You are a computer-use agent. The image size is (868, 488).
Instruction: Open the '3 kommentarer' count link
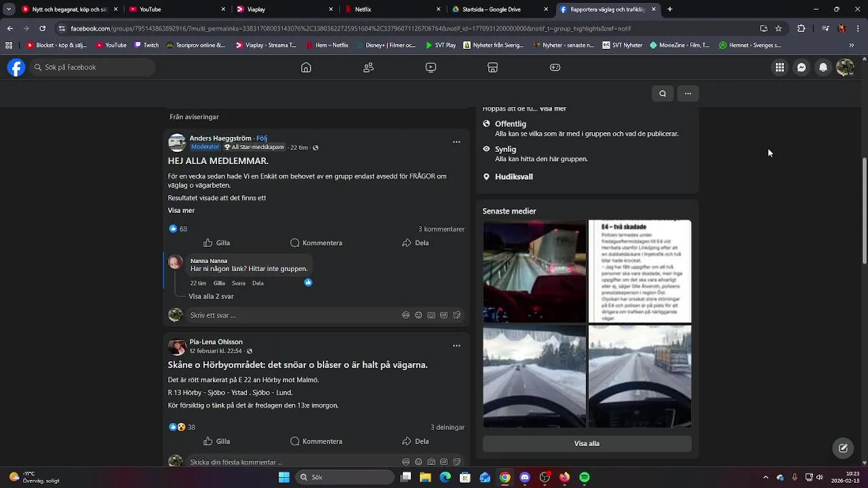(441, 229)
